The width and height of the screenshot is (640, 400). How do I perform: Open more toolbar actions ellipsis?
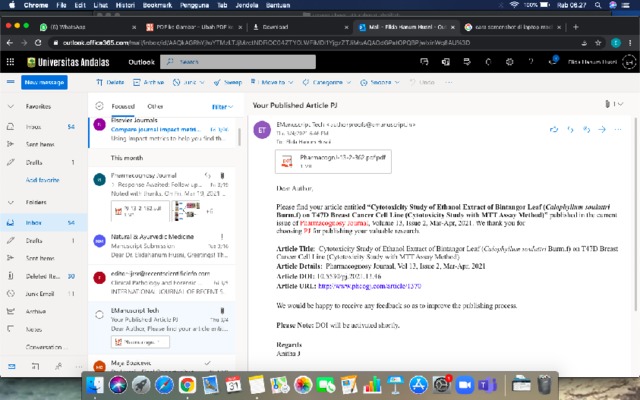[x=449, y=82]
